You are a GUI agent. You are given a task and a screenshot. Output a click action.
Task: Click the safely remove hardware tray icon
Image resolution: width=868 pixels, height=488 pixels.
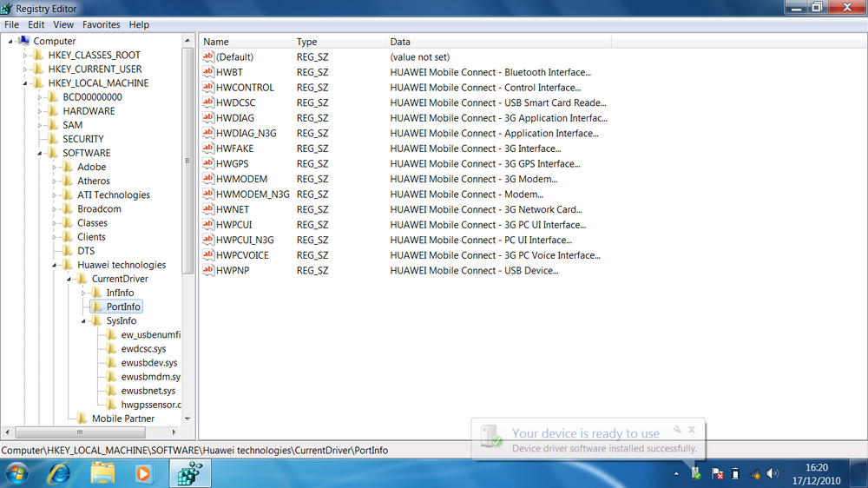coord(696,473)
